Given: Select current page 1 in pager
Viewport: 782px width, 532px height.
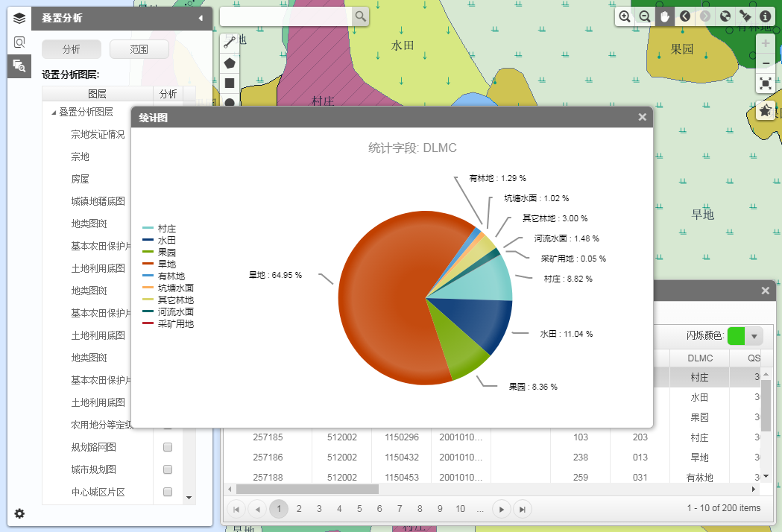Looking at the screenshot, I should 279,509.
